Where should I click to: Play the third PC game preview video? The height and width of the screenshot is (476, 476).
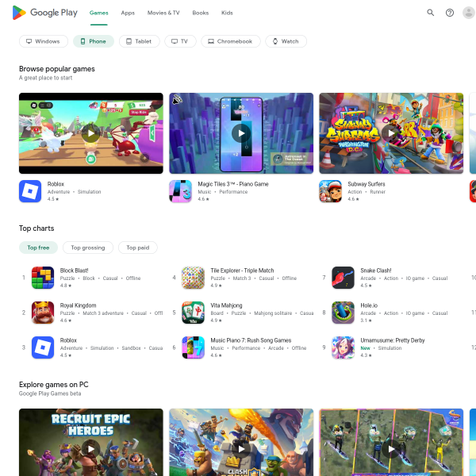click(391, 449)
